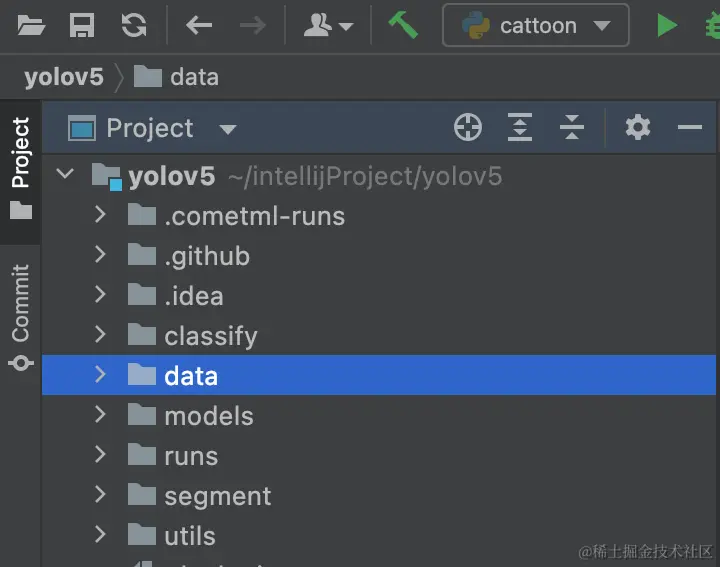The height and width of the screenshot is (567, 720).
Task: Click the Expand All icon
Action: pos(520,127)
